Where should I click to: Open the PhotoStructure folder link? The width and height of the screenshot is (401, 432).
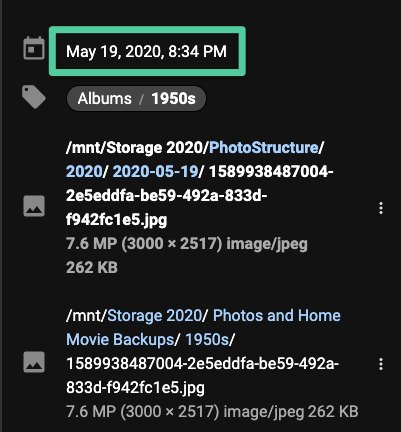pyautogui.click(x=263, y=148)
